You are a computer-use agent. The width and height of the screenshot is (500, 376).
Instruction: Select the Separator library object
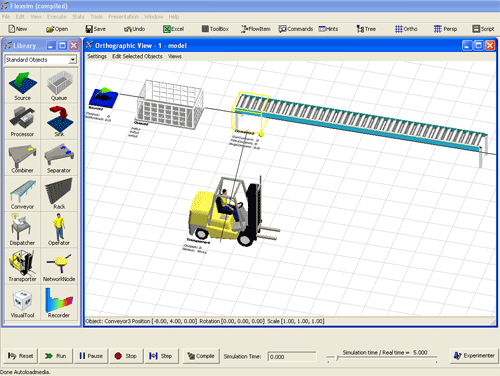tap(59, 158)
